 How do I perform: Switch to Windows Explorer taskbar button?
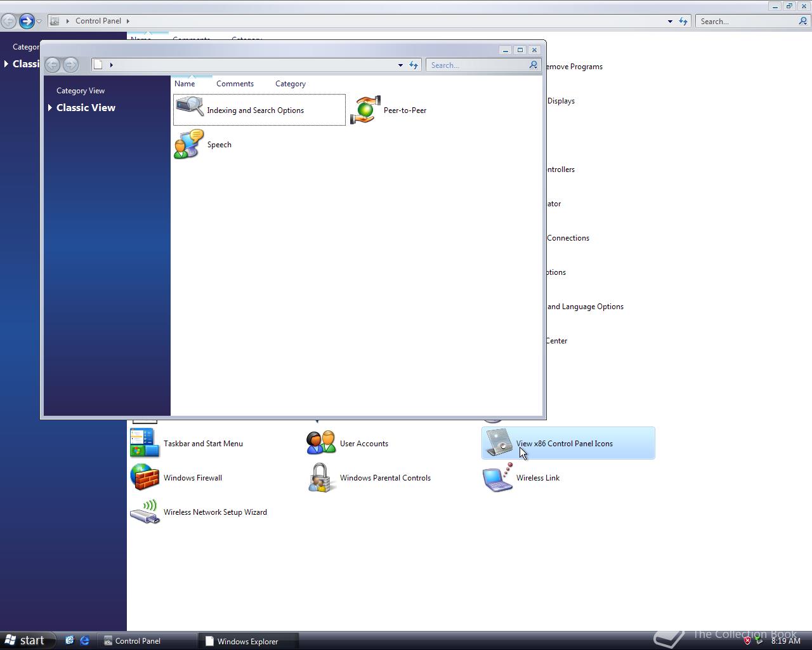(249, 640)
